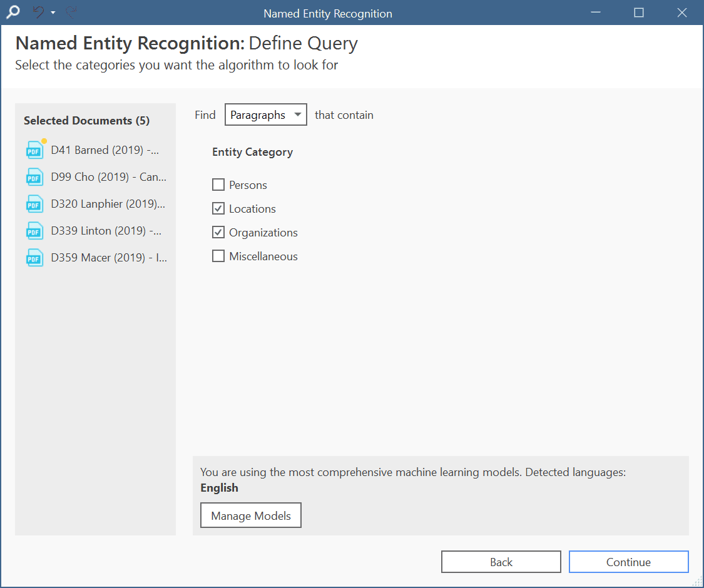Screen dimensions: 704x588
Task: Click the undo arrow icon
Action: pos(39,12)
